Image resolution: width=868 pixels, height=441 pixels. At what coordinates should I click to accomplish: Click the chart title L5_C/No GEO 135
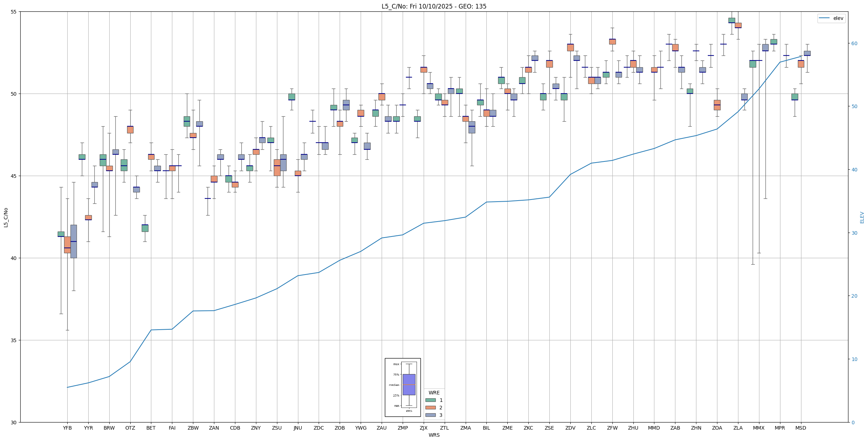pyautogui.click(x=434, y=6)
